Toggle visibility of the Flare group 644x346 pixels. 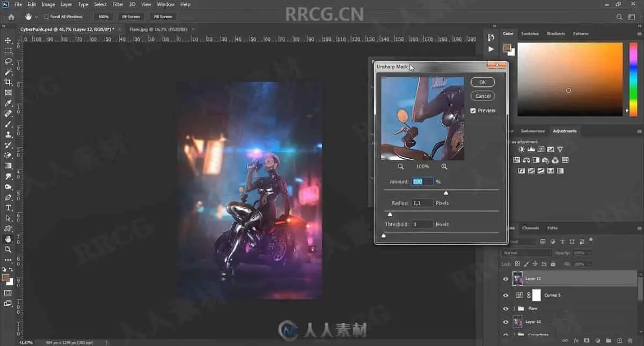pyautogui.click(x=506, y=308)
